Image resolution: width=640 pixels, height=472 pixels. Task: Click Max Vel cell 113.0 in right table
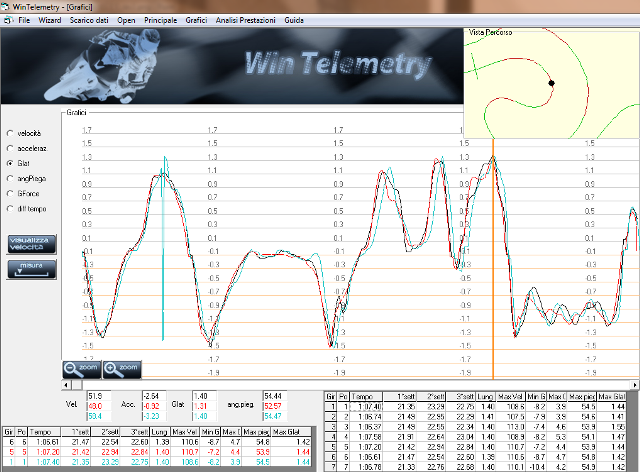click(511, 427)
